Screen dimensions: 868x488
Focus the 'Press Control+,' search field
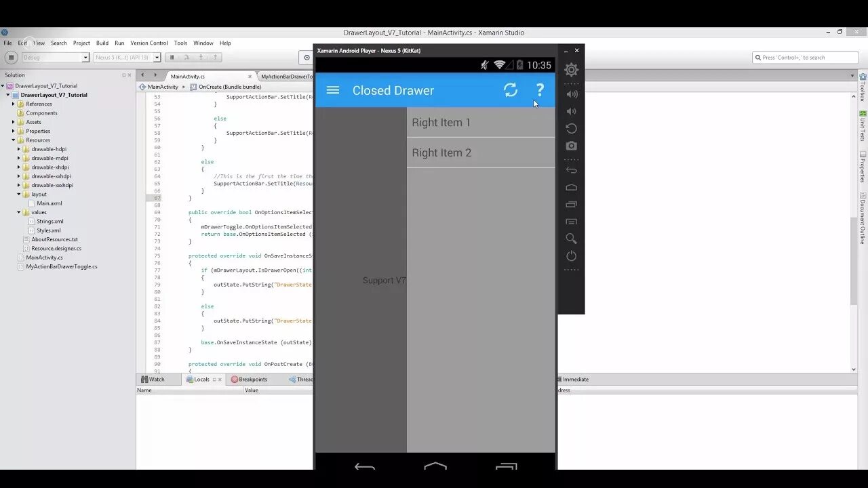pos(806,58)
